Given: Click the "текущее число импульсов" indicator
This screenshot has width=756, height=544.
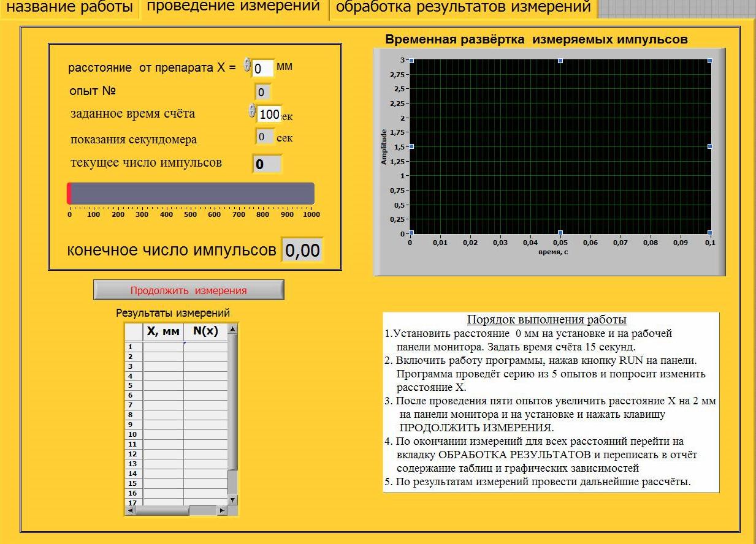Looking at the screenshot, I should tap(267, 164).
